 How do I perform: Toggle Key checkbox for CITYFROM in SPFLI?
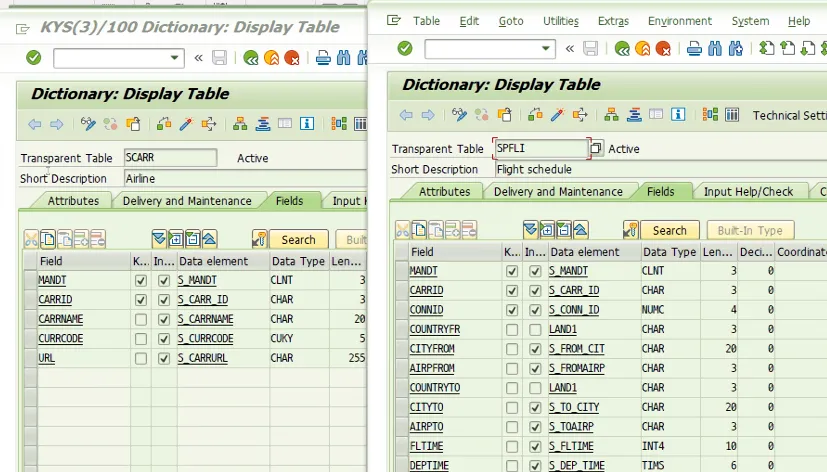point(512,349)
